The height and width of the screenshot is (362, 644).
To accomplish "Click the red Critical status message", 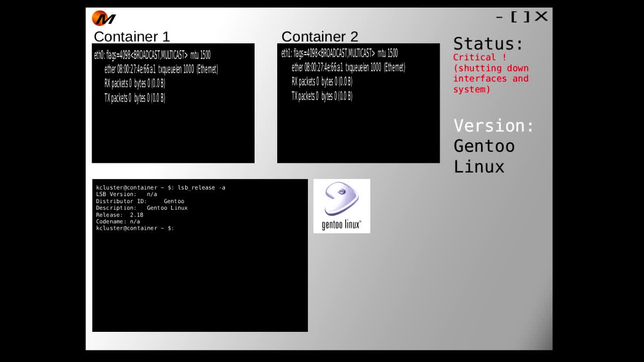I will (x=491, y=73).
